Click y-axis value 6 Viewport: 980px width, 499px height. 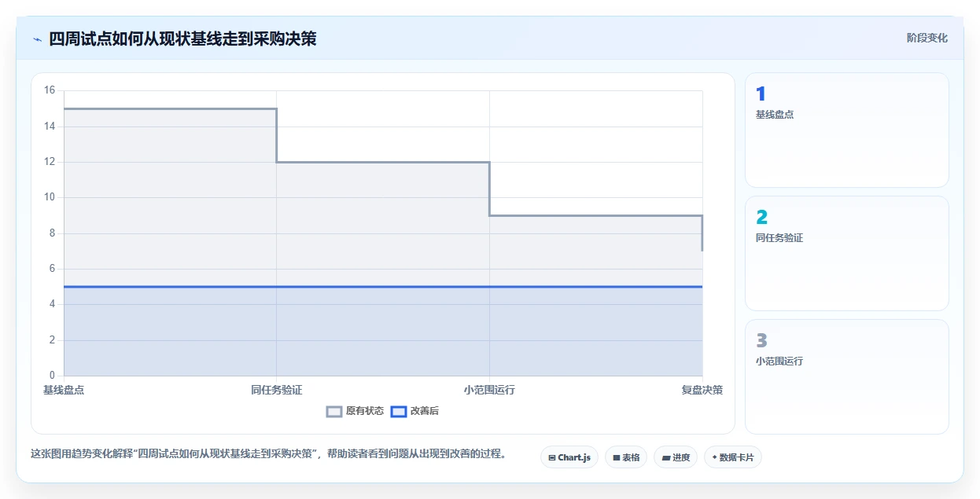pyautogui.click(x=52, y=269)
